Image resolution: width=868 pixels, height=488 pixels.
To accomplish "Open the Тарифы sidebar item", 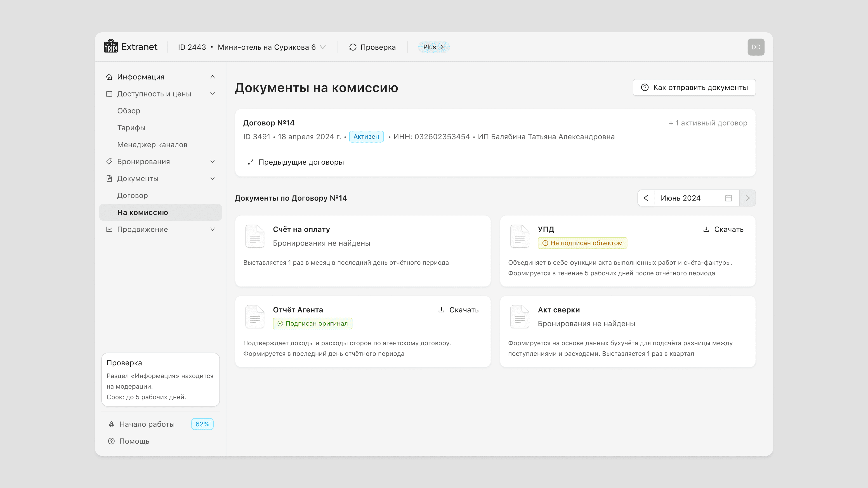I will (x=131, y=128).
